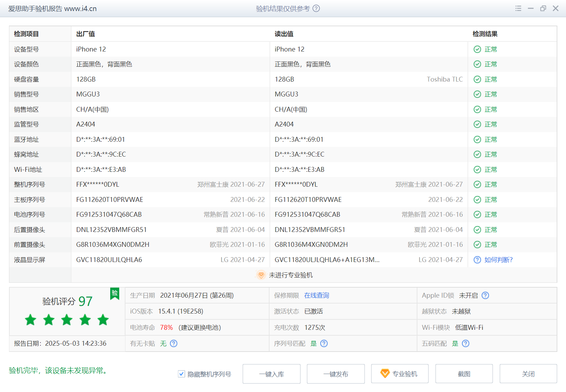Image resolution: width=566 pixels, height=392 pixels.
Task: Click the green check icon in 电池序列号 row
Action: pos(477,215)
